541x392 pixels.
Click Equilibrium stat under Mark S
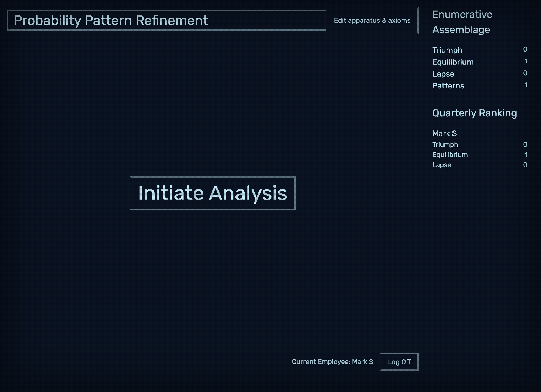450,155
